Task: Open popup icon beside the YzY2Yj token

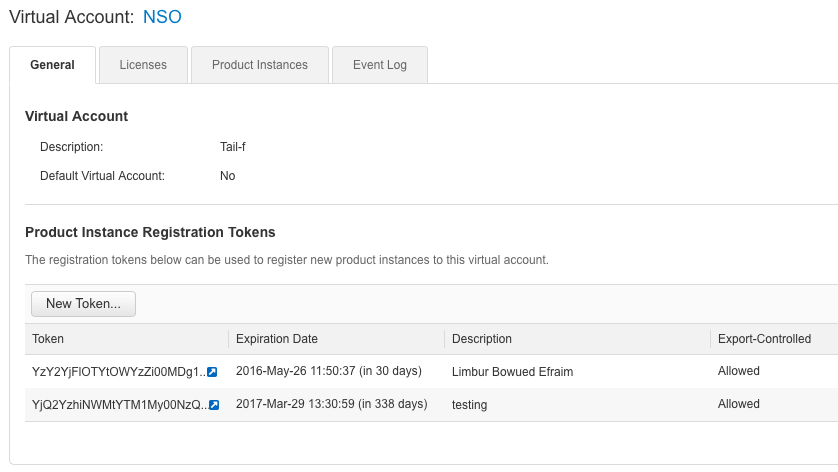Action: (x=212, y=372)
